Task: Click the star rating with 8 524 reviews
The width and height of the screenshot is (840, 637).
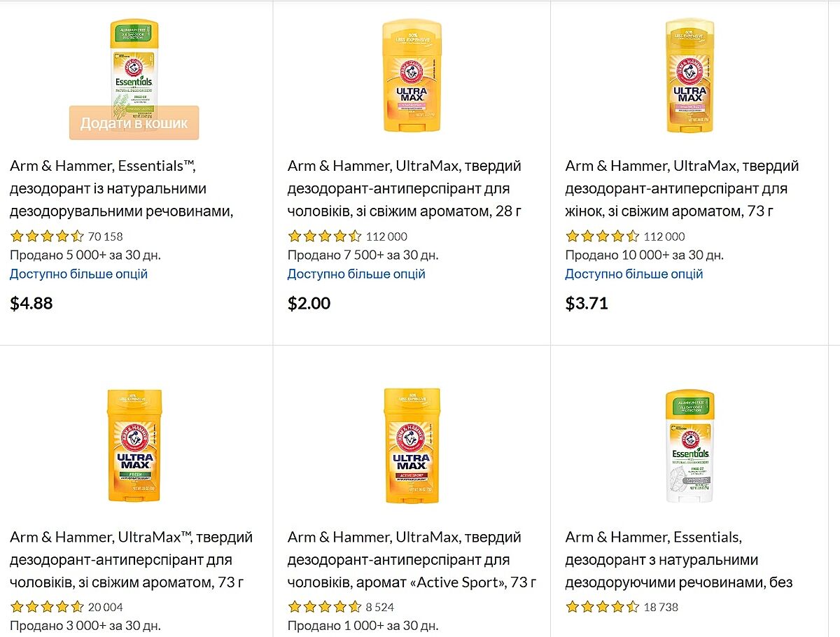Action: 325,607
